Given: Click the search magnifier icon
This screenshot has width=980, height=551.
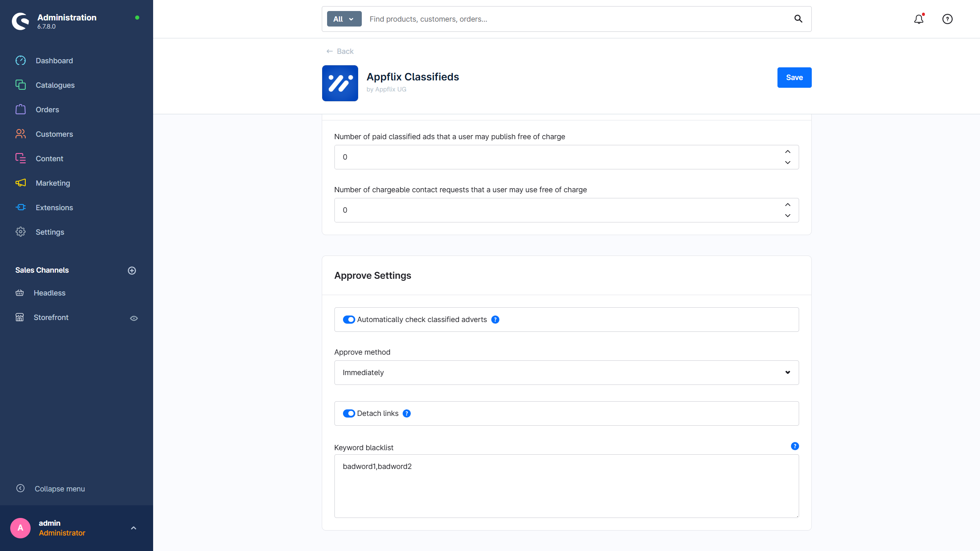Looking at the screenshot, I should pyautogui.click(x=798, y=19).
